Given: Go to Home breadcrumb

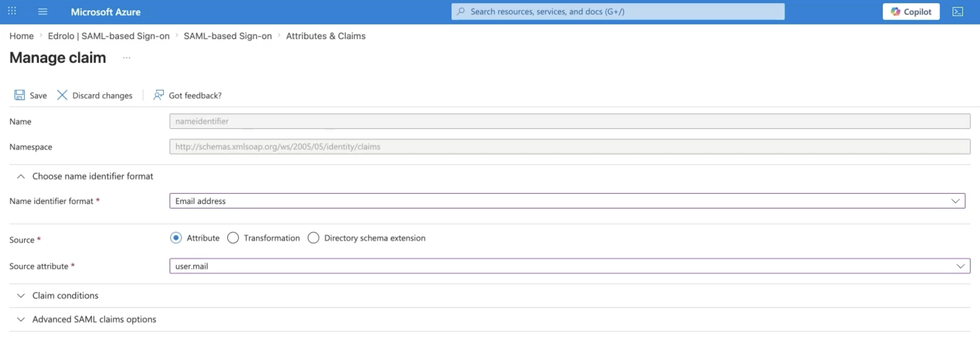Looking at the screenshot, I should coord(21,36).
